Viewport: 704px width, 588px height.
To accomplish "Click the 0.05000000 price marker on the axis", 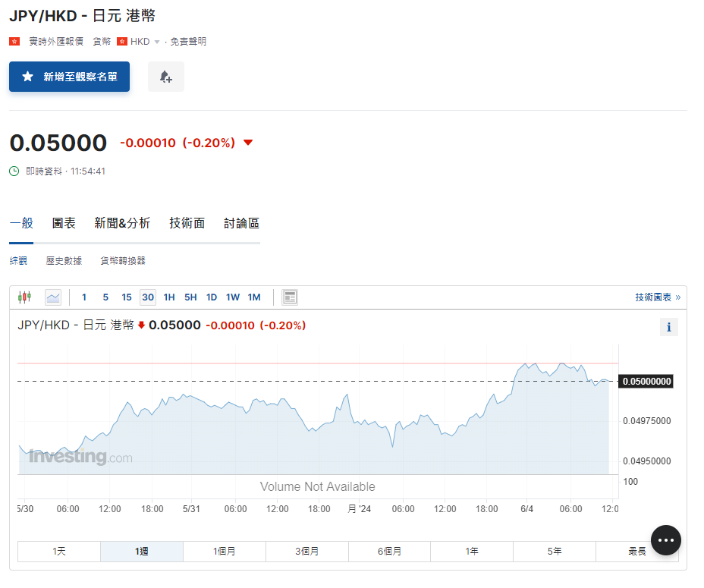I will (x=646, y=382).
